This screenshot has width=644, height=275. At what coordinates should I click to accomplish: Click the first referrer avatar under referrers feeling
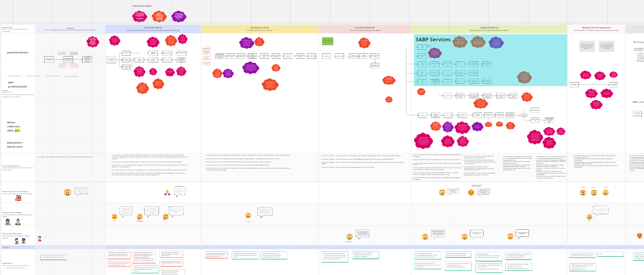coord(8,222)
